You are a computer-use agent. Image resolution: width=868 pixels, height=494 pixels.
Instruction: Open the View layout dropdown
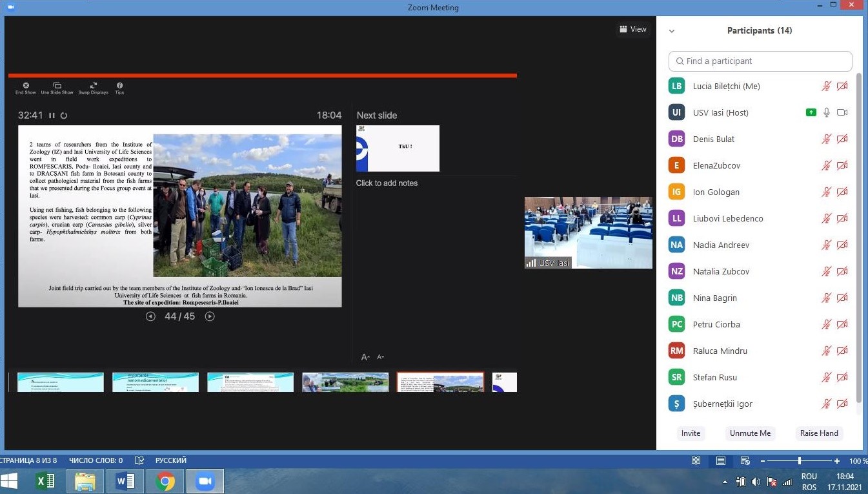tap(633, 29)
